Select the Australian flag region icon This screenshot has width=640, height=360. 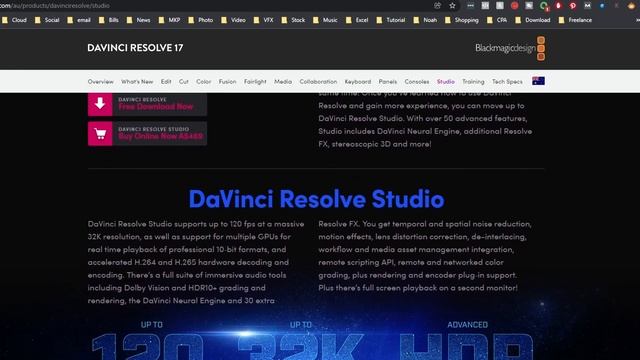(538, 81)
